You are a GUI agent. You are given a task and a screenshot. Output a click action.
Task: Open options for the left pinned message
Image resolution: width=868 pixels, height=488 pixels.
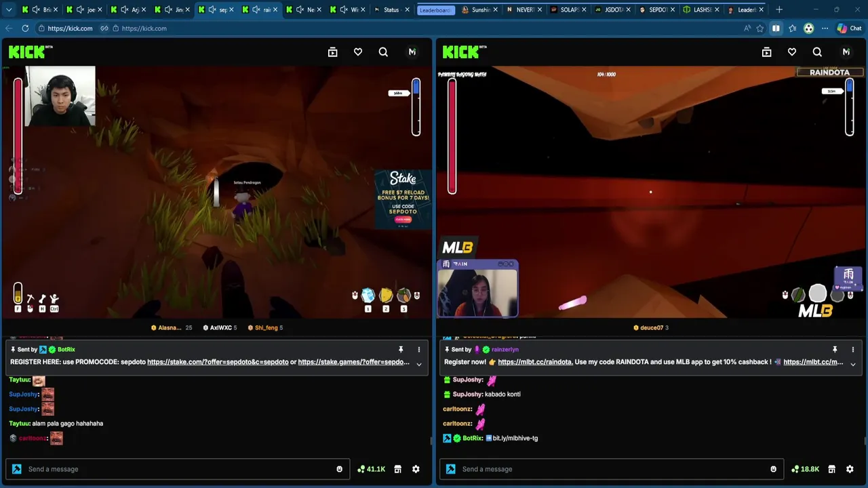pyautogui.click(x=418, y=350)
